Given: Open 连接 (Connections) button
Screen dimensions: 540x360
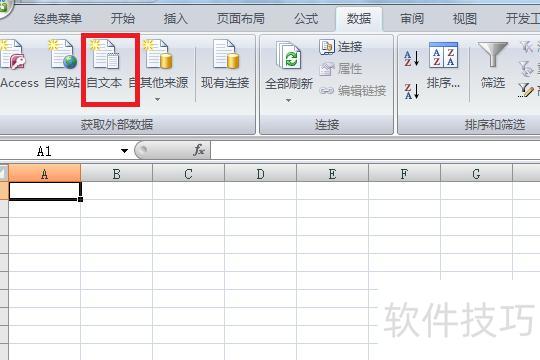Looking at the screenshot, I should [341, 47].
